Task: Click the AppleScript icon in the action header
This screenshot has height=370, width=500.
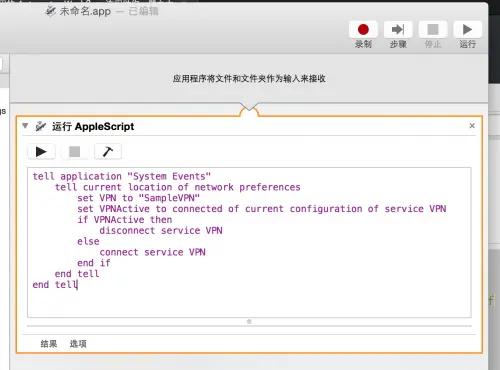Action: click(41, 126)
